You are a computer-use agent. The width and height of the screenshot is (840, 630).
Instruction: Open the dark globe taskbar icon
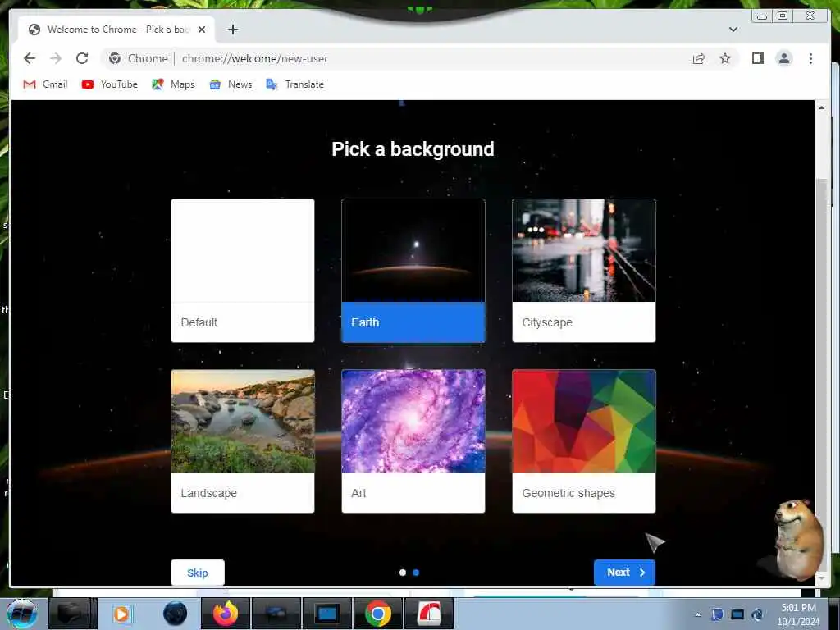pos(175,614)
